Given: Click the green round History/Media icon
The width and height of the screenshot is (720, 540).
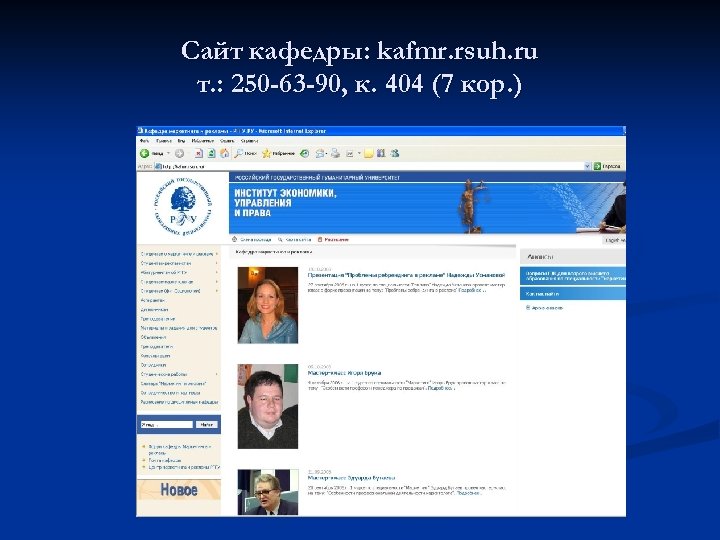Looking at the screenshot, I should tap(304, 153).
